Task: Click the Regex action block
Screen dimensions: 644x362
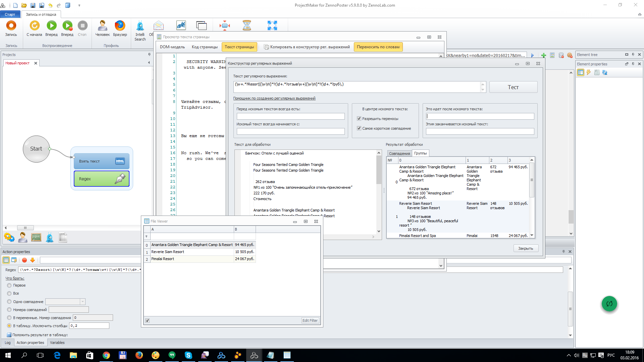Action: pyautogui.click(x=101, y=179)
